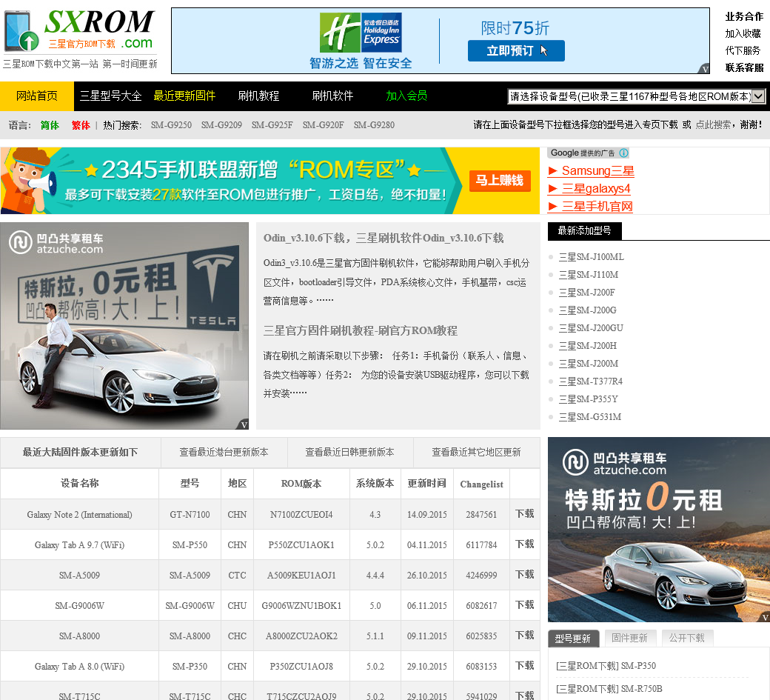Switch to 固件更新 sidebar tab
Screen dimensions: 770x700
629,638
